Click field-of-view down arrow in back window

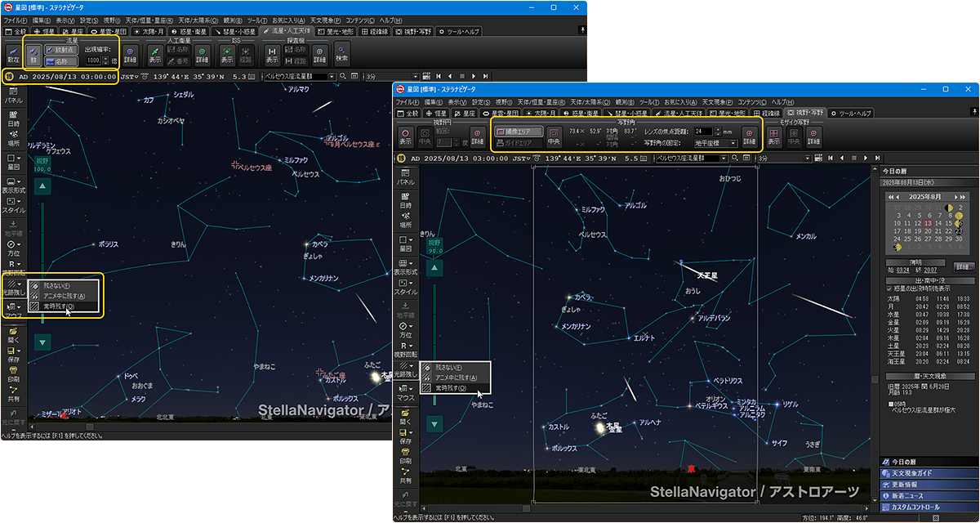tap(43, 342)
